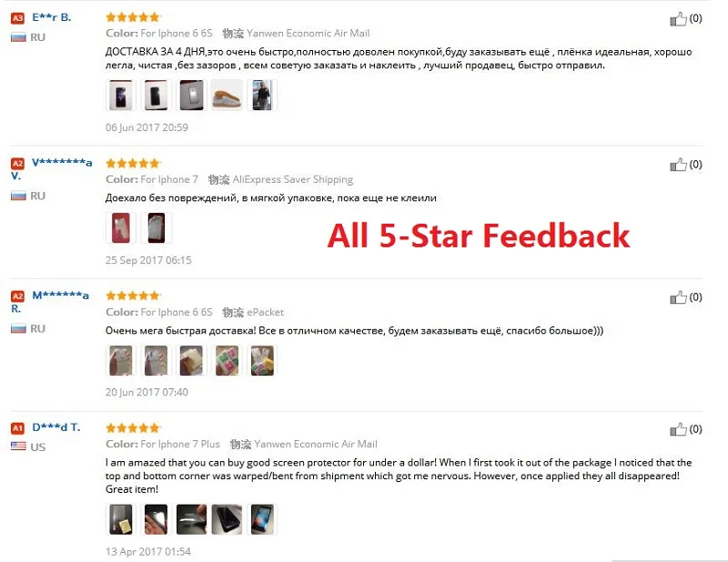
Task: Open first phone photo in E**r B.'s review
Action: pos(121,95)
